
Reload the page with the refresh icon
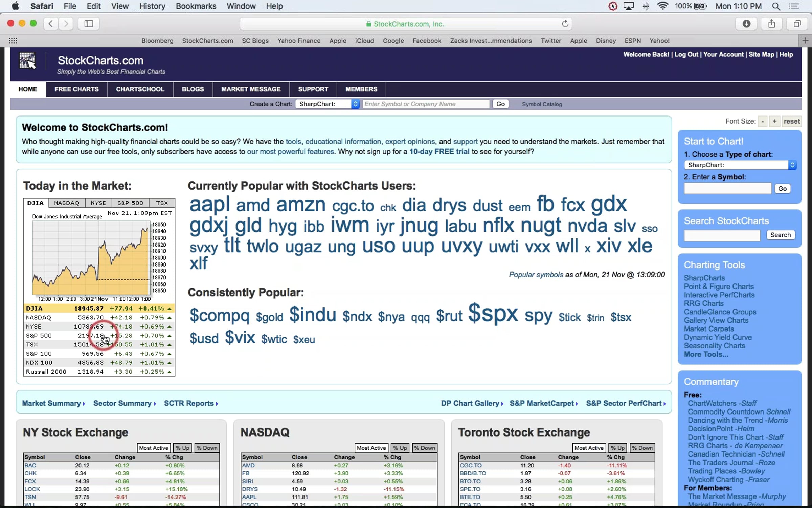(565, 24)
